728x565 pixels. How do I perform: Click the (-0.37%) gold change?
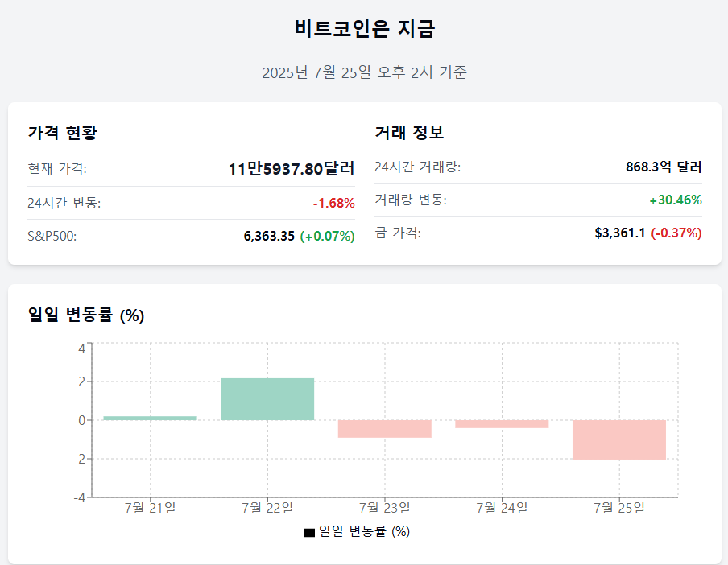coord(676,233)
